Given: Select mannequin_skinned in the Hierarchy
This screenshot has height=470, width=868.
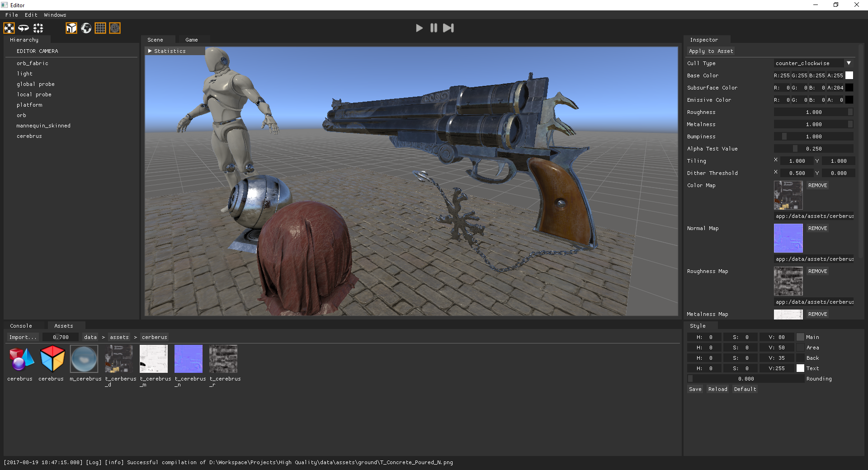Looking at the screenshot, I should [x=43, y=126].
